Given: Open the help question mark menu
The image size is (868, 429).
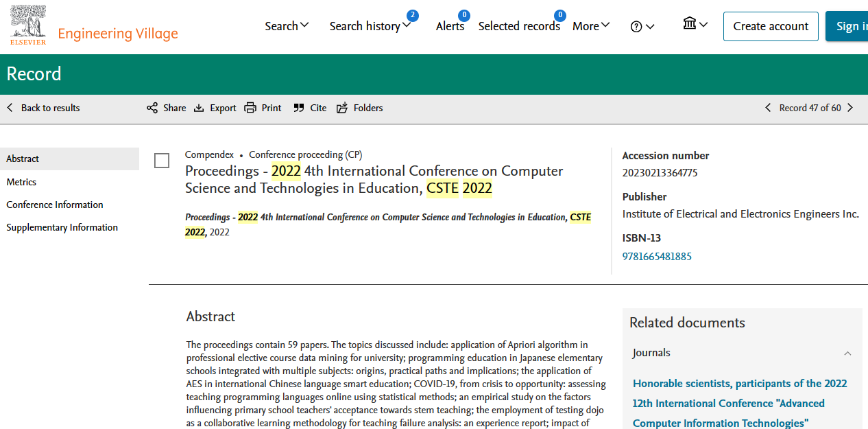Looking at the screenshot, I should coord(642,27).
